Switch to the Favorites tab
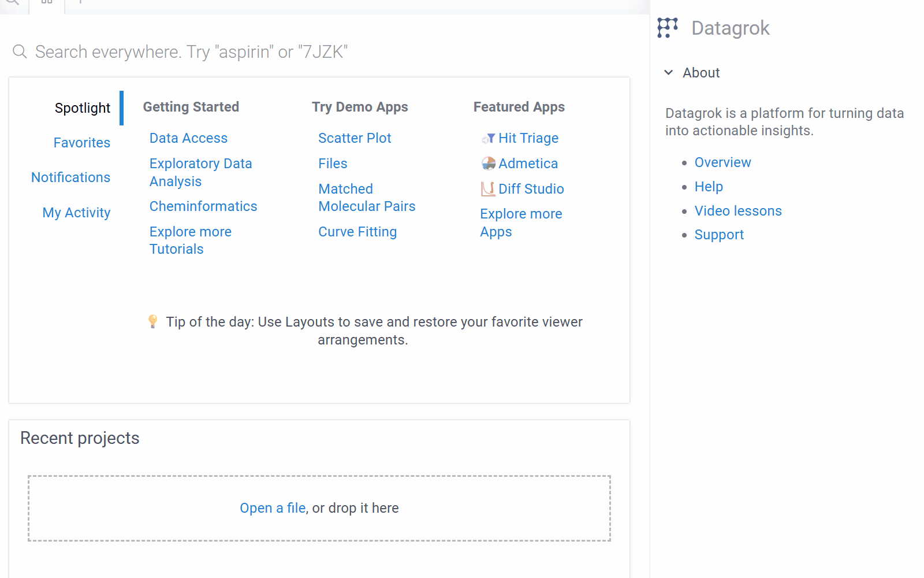Screen dimensions: 924x578 coord(81,143)
